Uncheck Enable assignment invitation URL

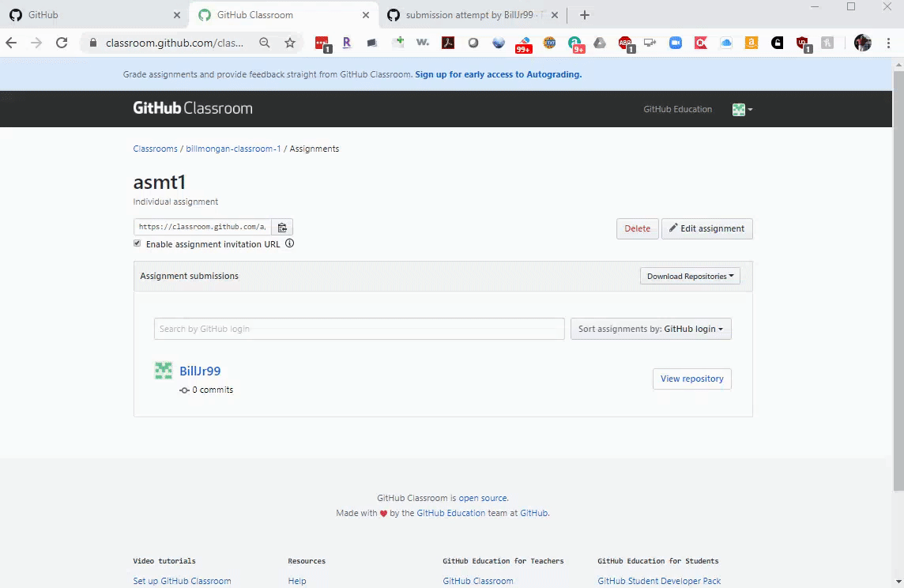[x=137, y=243]
